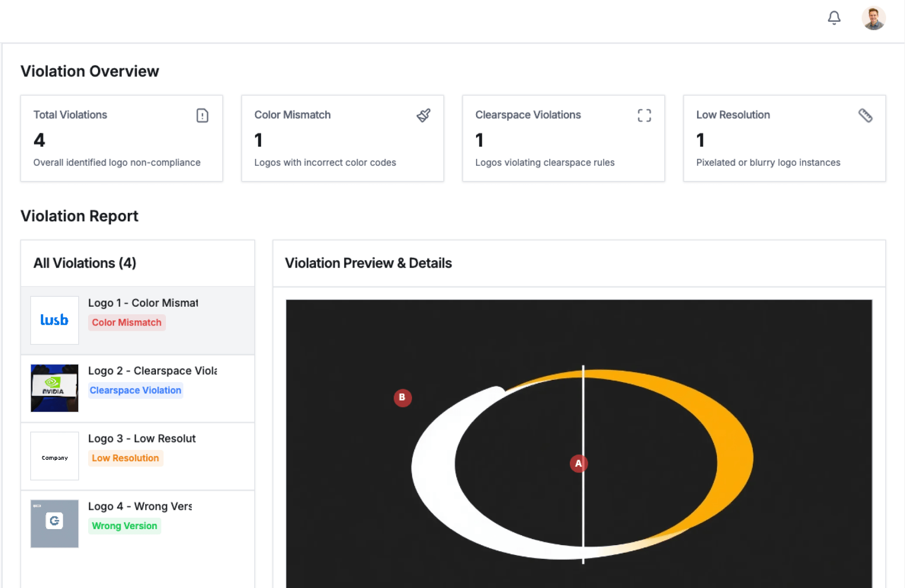Click the Clearspace Violations frame icon
905x588 pixels.
click(x=644, y=115)
